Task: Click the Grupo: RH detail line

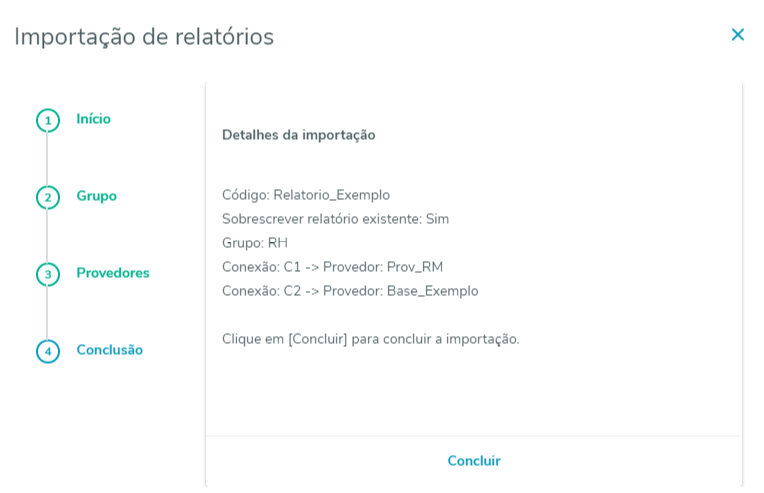Action: (255, 243)
